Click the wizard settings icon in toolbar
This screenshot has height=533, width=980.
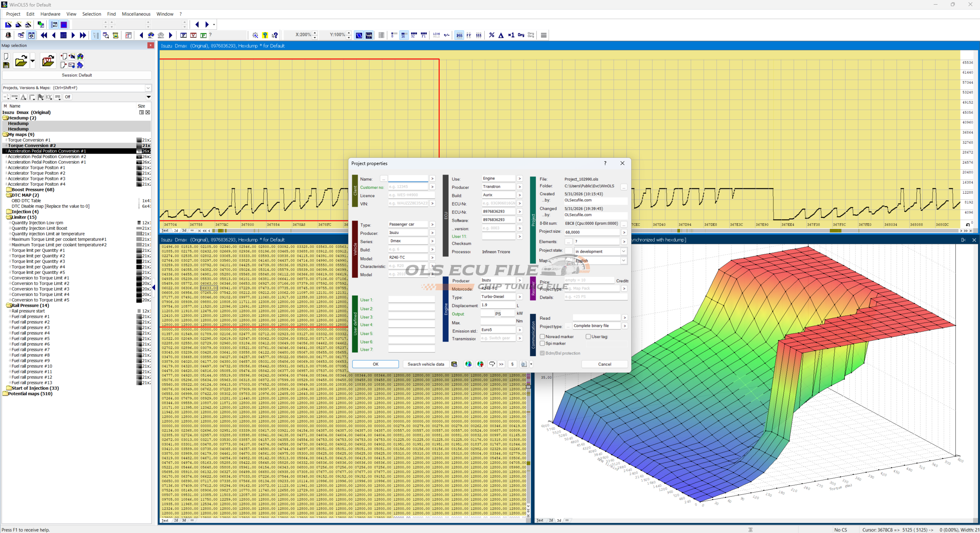coord(255,35)
